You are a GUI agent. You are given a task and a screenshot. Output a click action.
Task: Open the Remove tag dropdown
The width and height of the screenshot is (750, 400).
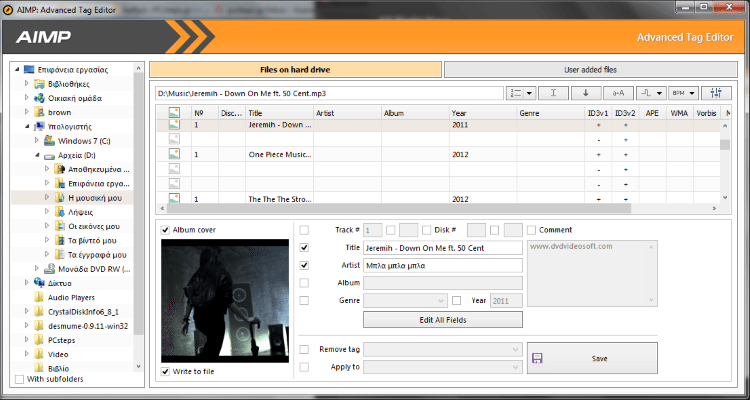pos(443,350)
